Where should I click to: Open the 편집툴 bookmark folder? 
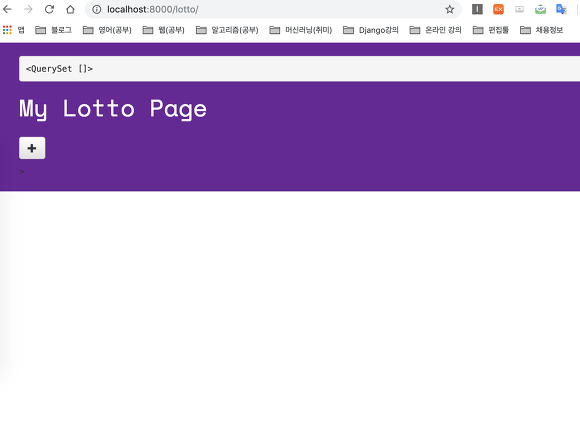pyautogui.click(x=491, y=30)
